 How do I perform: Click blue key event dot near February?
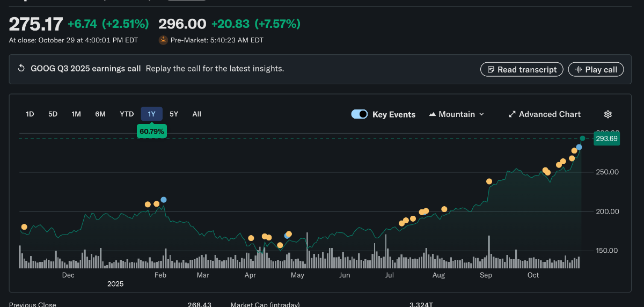(164, 200)
